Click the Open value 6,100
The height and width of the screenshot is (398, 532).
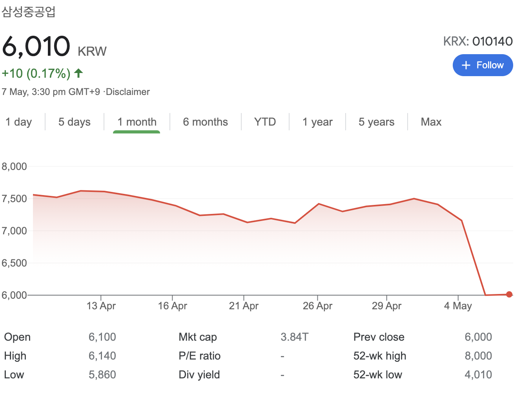(x=102, y=337)
